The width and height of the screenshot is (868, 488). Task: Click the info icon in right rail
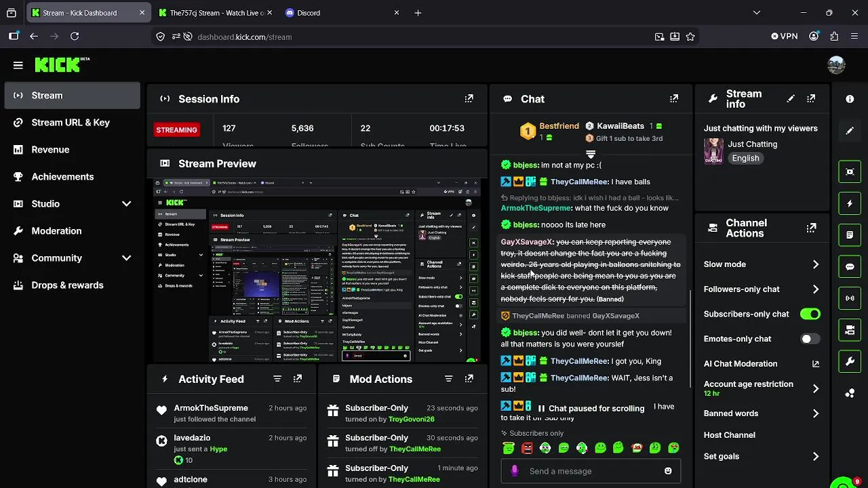click(x=850, y=99)
